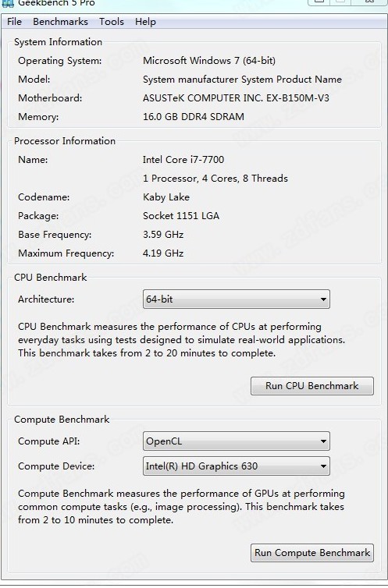Click the Geekbench app icon in title bar
This screenshot has width=388, height=588.
point(8,3)
